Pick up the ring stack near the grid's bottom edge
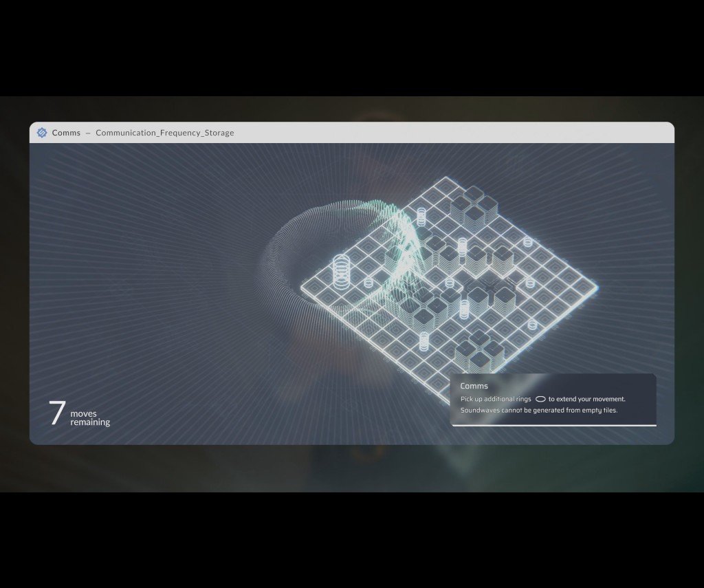 click(423, 340)
